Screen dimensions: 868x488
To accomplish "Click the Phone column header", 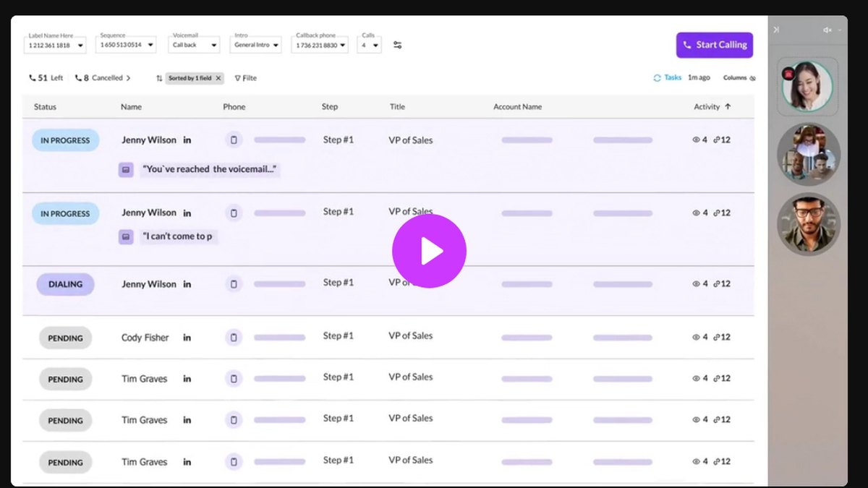I will pos(234,107).
